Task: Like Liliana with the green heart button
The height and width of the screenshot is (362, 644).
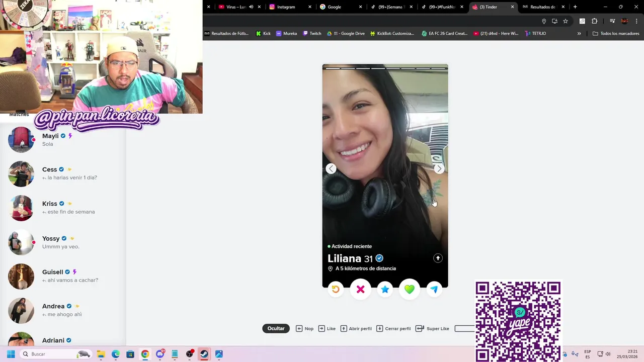Action: (410, 289)
